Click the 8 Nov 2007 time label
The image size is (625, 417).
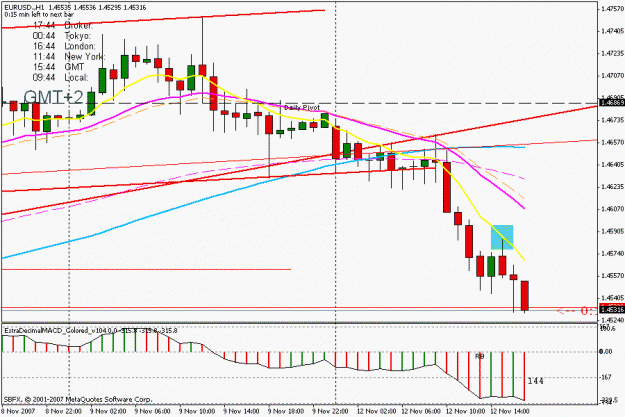click(x=18, y=411)
